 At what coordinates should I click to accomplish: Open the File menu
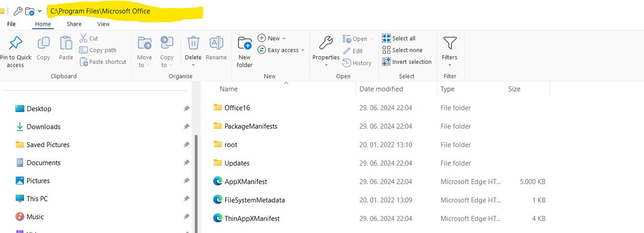pyautogui.click(x=11, y=24)
